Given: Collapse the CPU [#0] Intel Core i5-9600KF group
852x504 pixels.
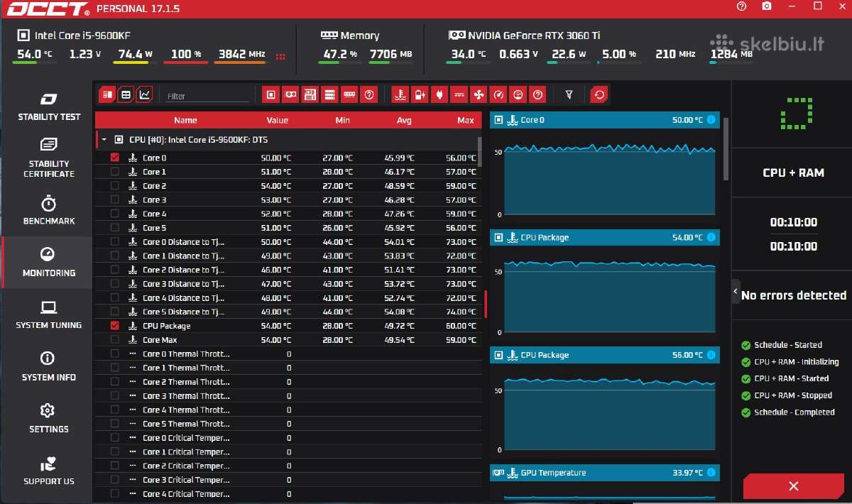Looking at the screenshot, I should click(104, 140).
